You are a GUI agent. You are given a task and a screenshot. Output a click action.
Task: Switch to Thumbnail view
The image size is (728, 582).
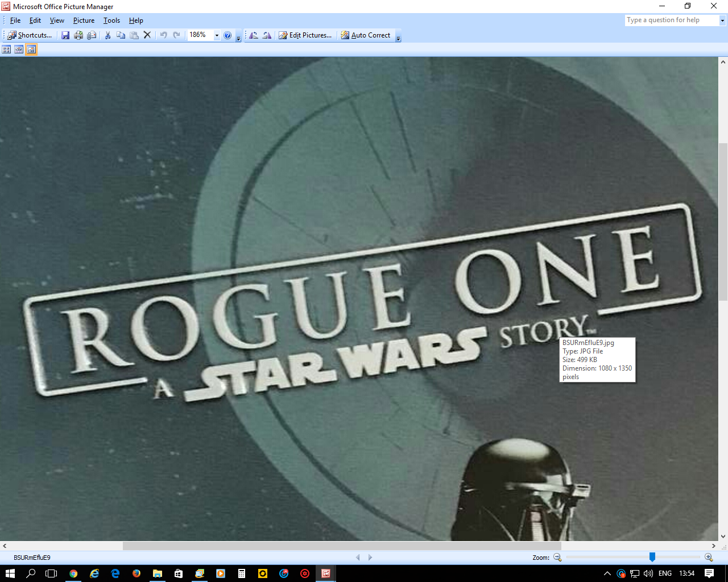(6, 49)
